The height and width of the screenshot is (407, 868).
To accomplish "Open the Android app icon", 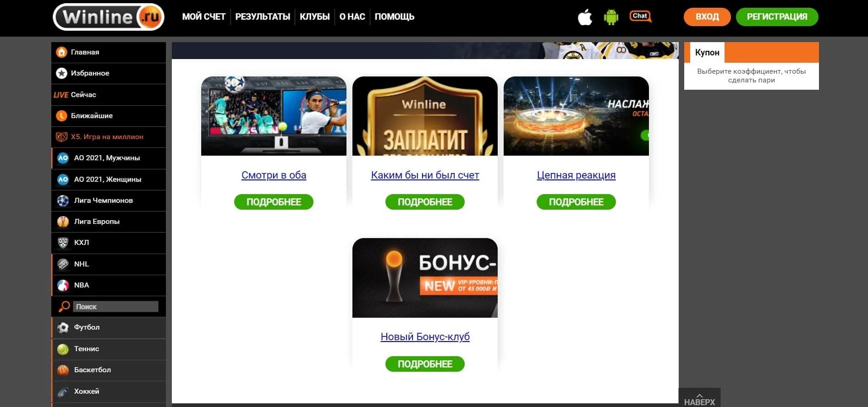I will point(611,17).
